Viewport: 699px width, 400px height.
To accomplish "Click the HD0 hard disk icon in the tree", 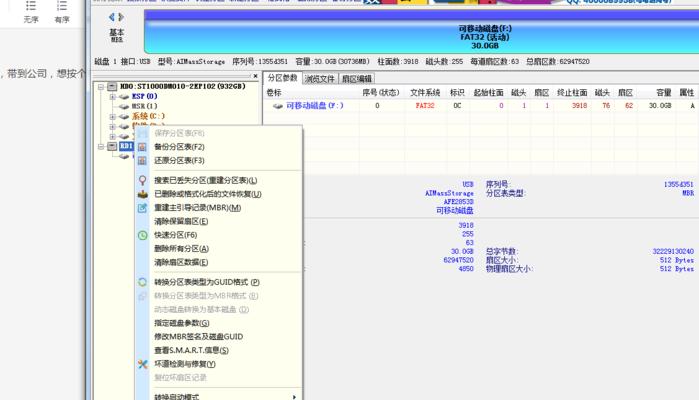I will pos(112,87).
